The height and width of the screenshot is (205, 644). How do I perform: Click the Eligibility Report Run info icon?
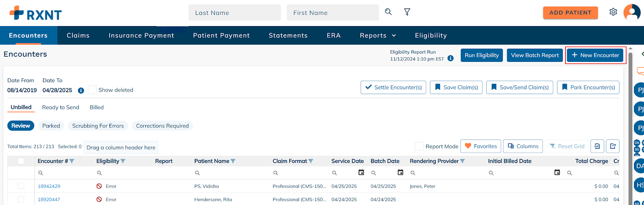click(450, 58)
